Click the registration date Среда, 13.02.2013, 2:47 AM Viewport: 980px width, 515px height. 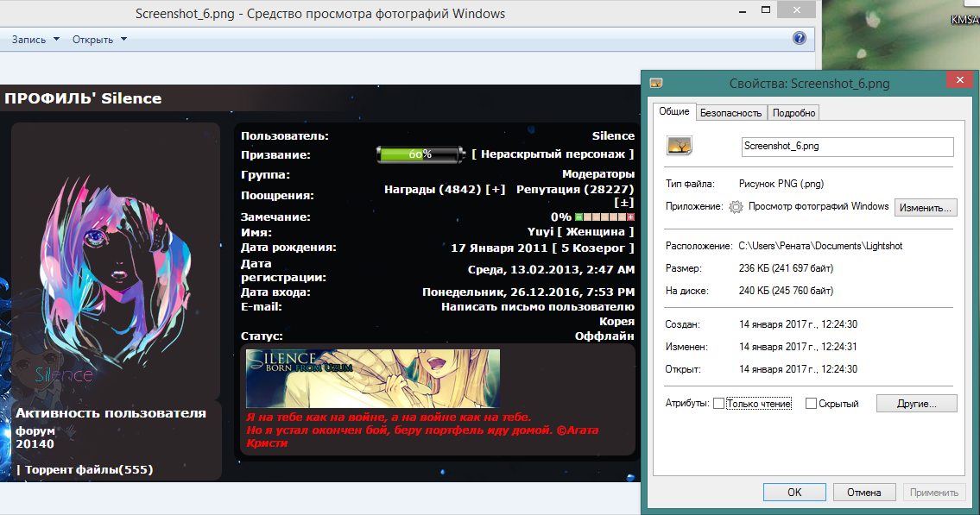tap(551, 270)
